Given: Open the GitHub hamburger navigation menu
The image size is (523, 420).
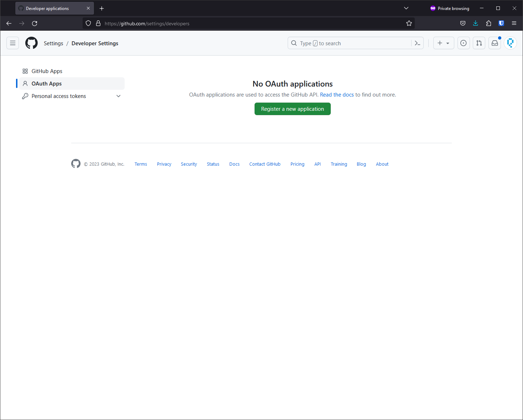Looking at the screenshot, I should point(13,43).
